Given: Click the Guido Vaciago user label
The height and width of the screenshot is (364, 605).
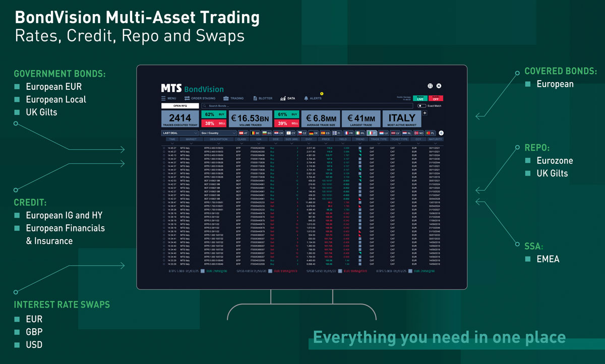Looking at the screenshot, I should 404,97.
